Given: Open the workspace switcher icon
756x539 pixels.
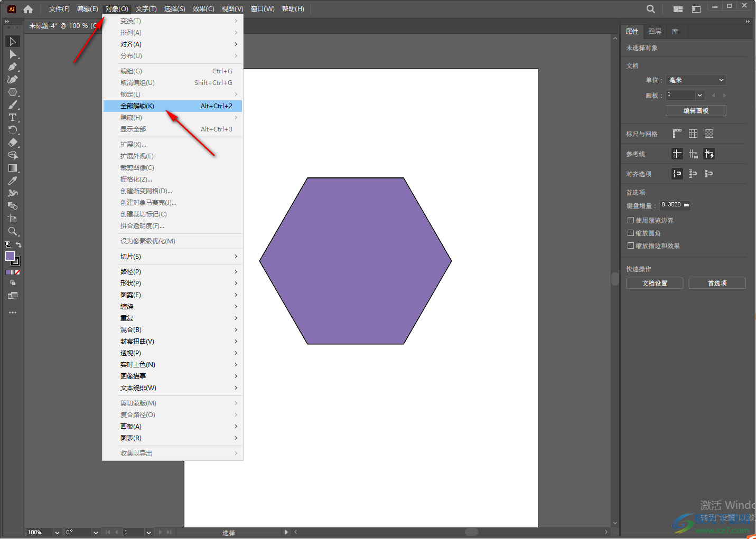Looking at the screenshot, I should click(x=696, y=9).
